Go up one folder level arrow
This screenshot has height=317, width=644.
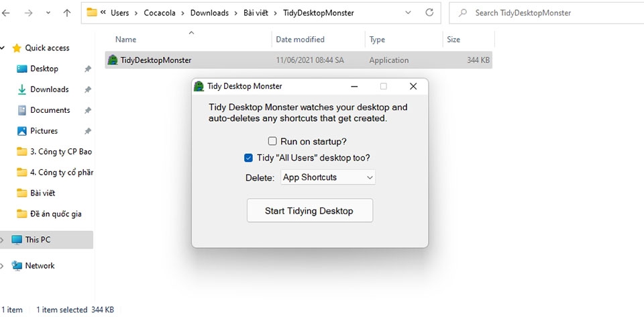point(67,13)
